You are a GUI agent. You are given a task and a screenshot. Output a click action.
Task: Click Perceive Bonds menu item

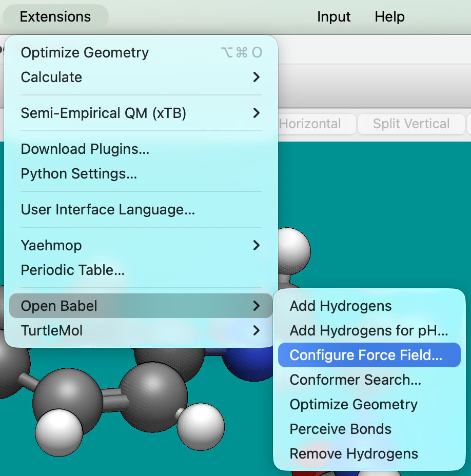(x=340, y=429)
